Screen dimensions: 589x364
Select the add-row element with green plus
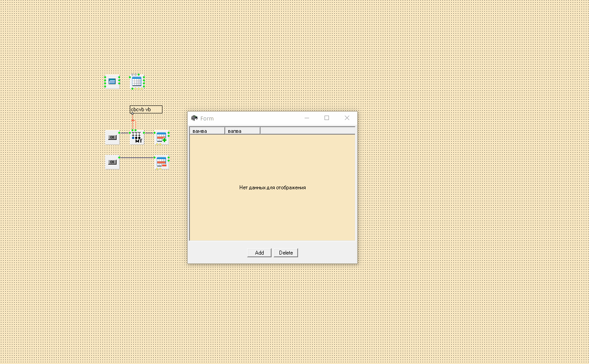(x=162, y=138)
